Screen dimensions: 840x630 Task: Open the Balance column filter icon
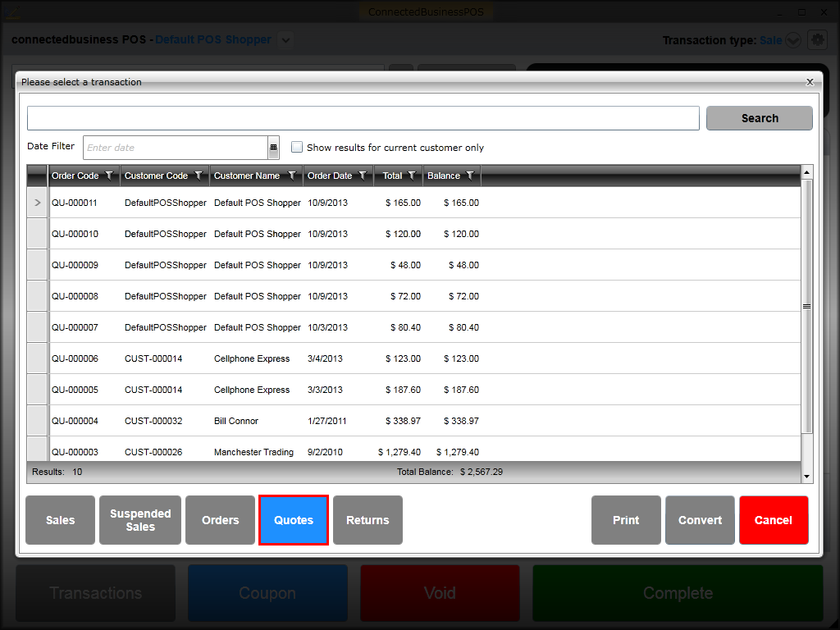(470, 176)
